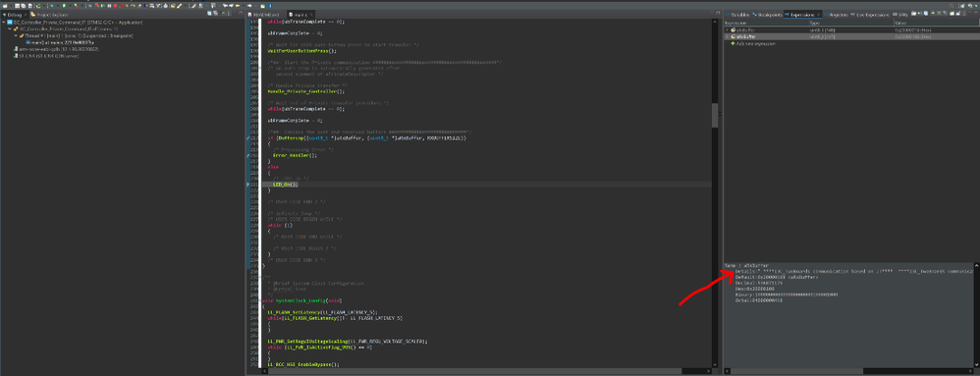Click the Debug tree Collapse All icon
Screen dimensions: 980x376
click(x=209, y=13)
